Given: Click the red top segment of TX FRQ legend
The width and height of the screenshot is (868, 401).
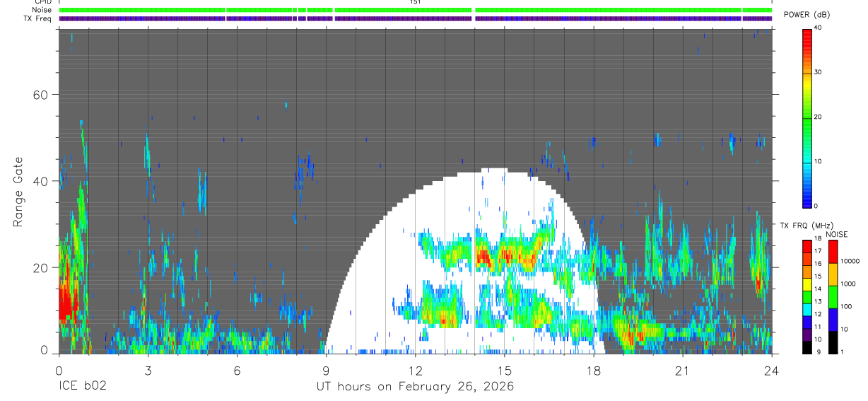Looking at the screenshot, I should 807,245.
